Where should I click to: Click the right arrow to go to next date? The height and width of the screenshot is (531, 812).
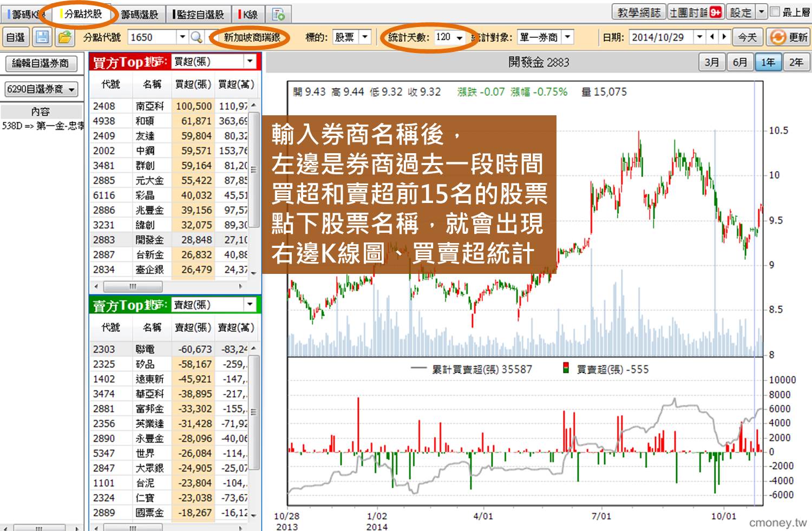[x=725, y=37]
